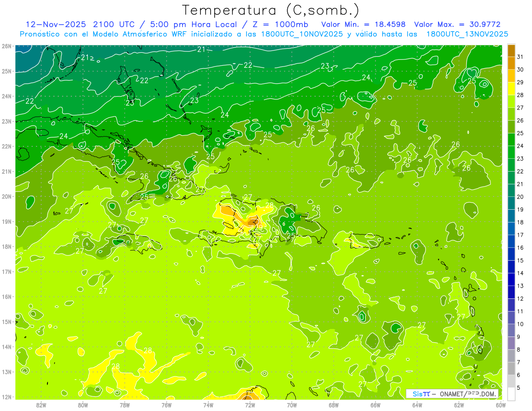Click the valid-until time "1800UTC_13NOV2025"

467,34
